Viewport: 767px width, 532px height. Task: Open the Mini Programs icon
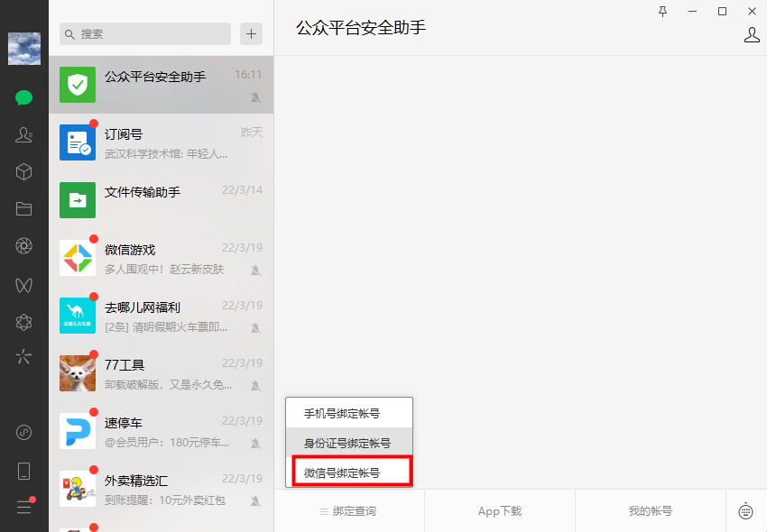pos(23,432)
